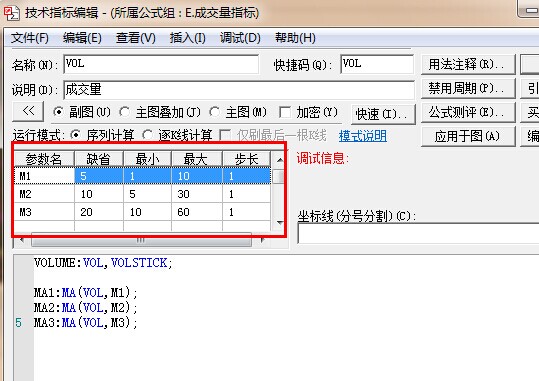Click the 快捷码 input field
Viewport: 539px width, 381px height.
coord(377,64)
